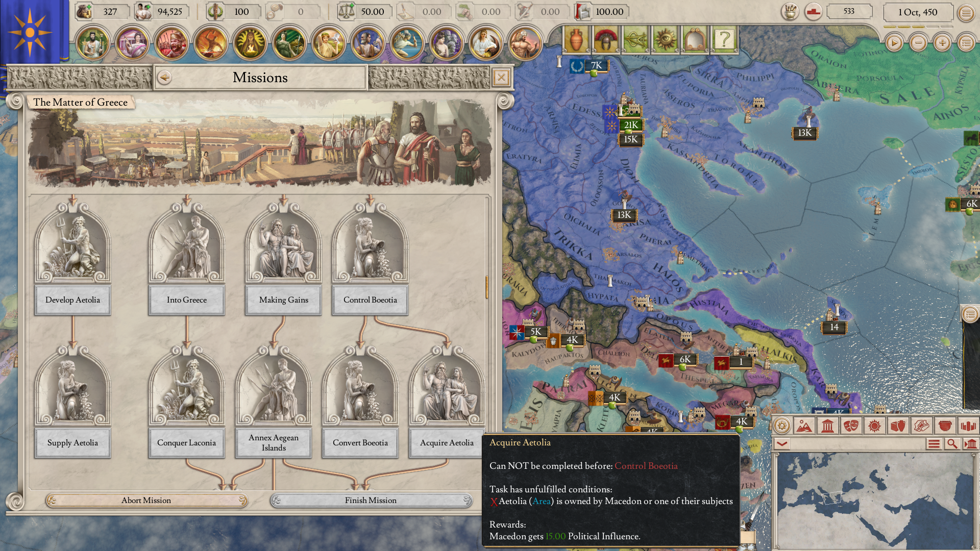
Task: Collapse the minimap panel red chevron
Action: pyautogui.click(x=781, y=444)
